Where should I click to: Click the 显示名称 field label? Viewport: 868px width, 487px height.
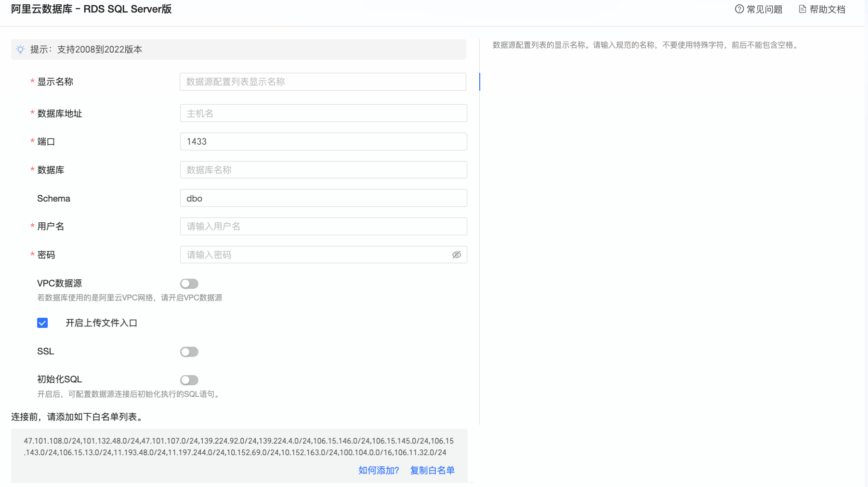click(55, 81)
